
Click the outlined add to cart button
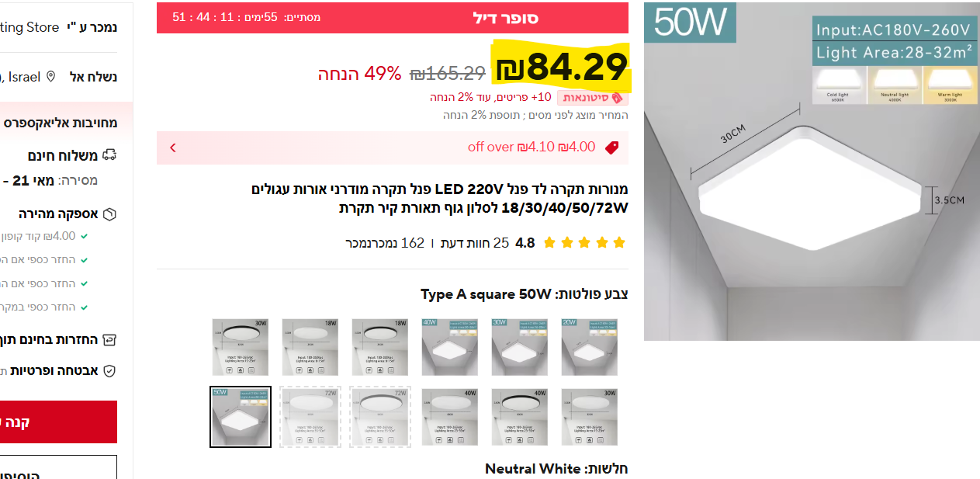coord(58,467)
